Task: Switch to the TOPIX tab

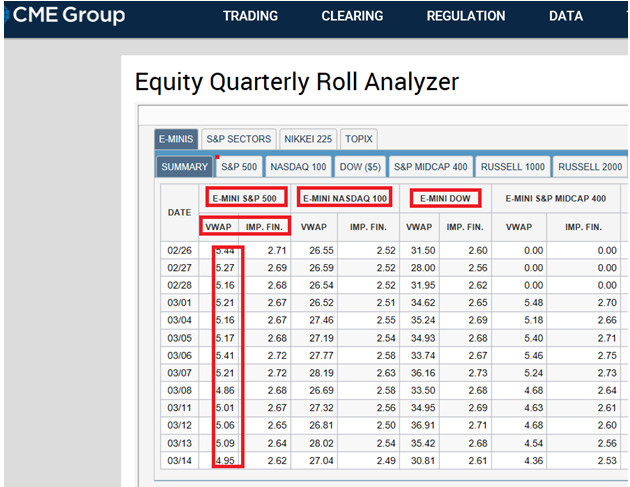Action: click(x=359, y=139)
